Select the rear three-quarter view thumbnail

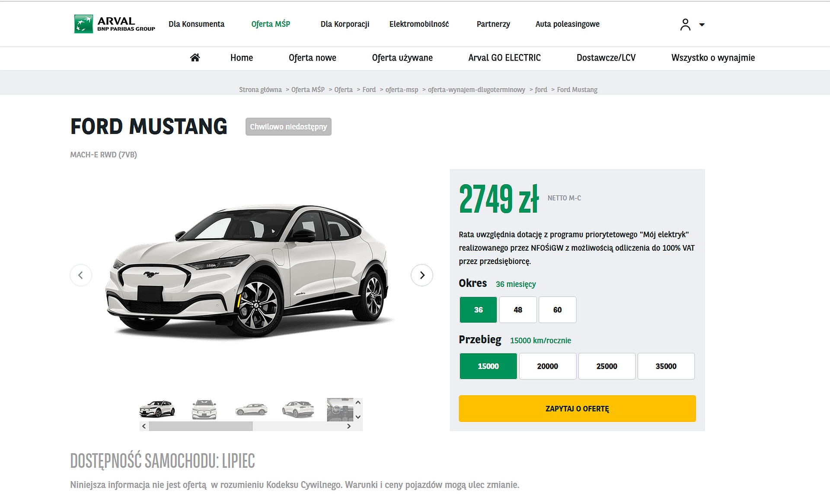(x=298, y=409)
